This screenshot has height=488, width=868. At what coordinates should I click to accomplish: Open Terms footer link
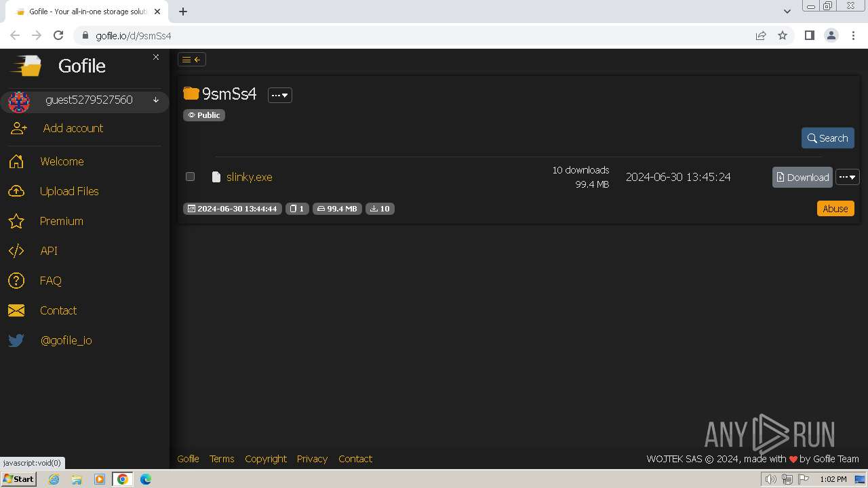(x=222, y=459)
